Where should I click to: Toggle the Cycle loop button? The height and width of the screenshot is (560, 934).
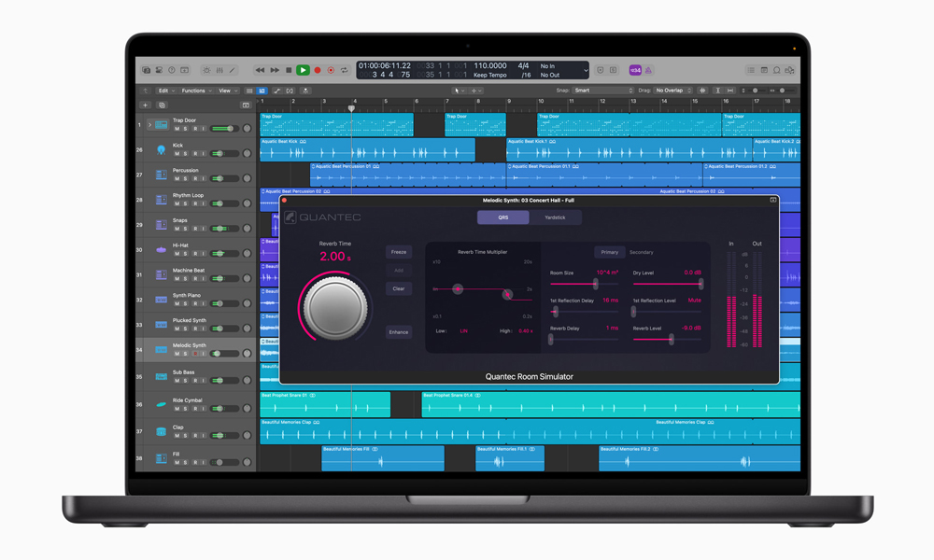click(x=345, y=70)
